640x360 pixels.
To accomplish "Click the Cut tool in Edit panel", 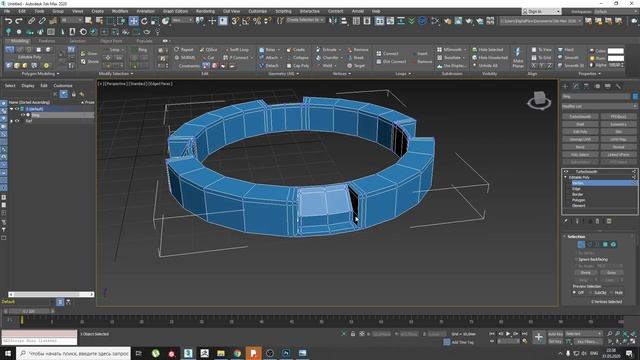I will (208, 58).
